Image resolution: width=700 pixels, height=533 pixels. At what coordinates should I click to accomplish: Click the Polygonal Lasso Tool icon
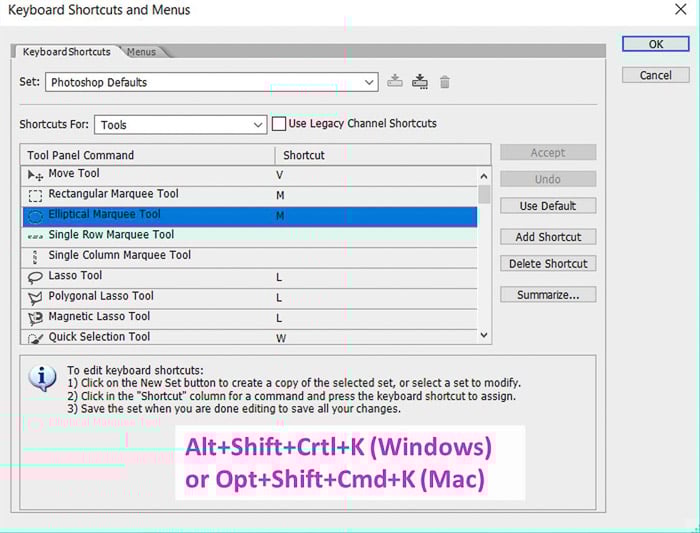pos(35,298)
